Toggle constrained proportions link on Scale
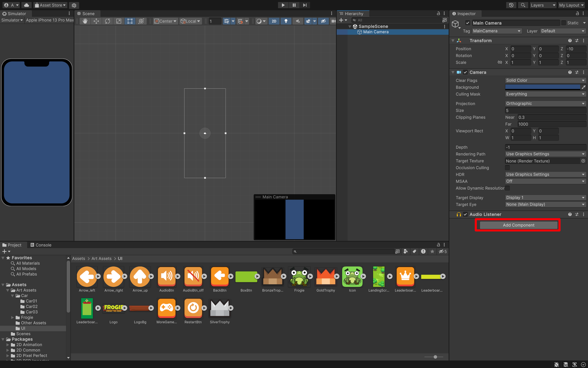 pos(500,62)
